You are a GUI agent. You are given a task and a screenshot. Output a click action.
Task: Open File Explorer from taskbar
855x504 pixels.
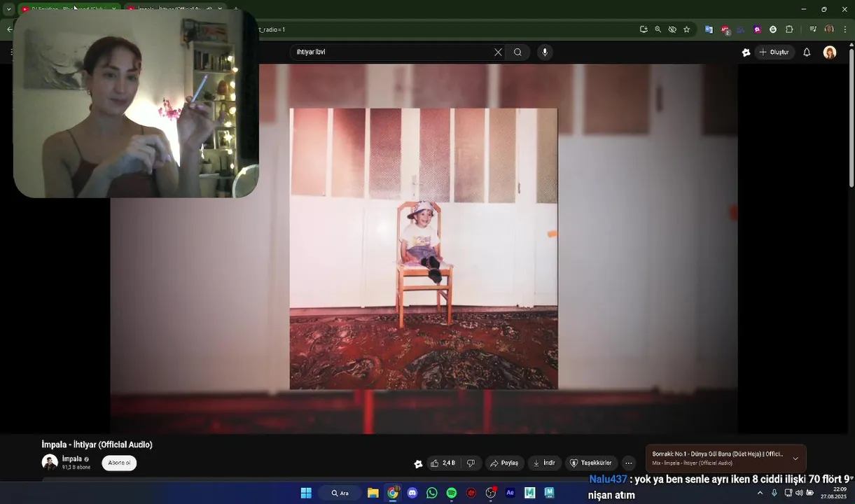click(373, 493)
